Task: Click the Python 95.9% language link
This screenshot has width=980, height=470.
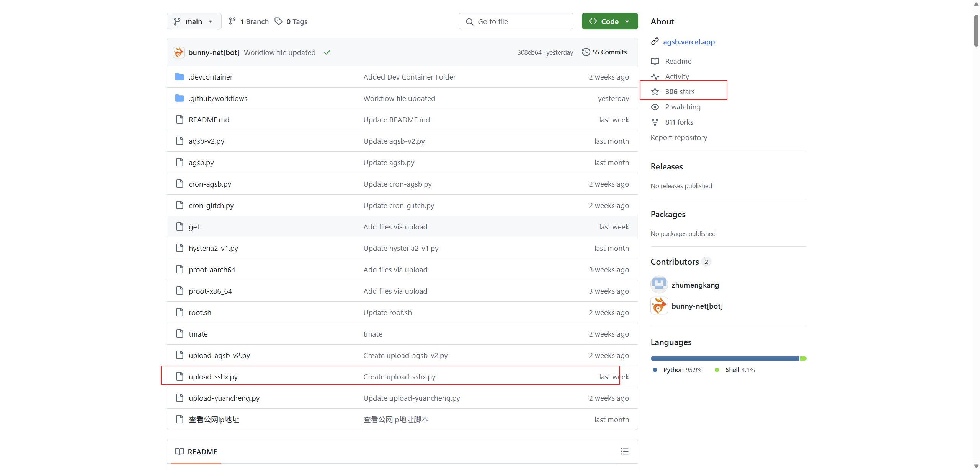Action: (x=678, y=370)
